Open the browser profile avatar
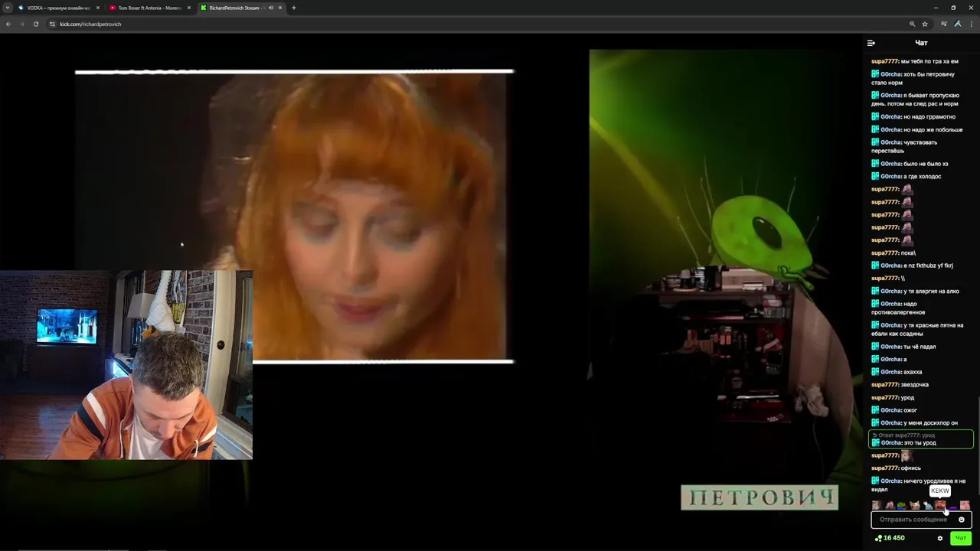The width and height of the screenshot is (980, 551). tap(957, 24)
